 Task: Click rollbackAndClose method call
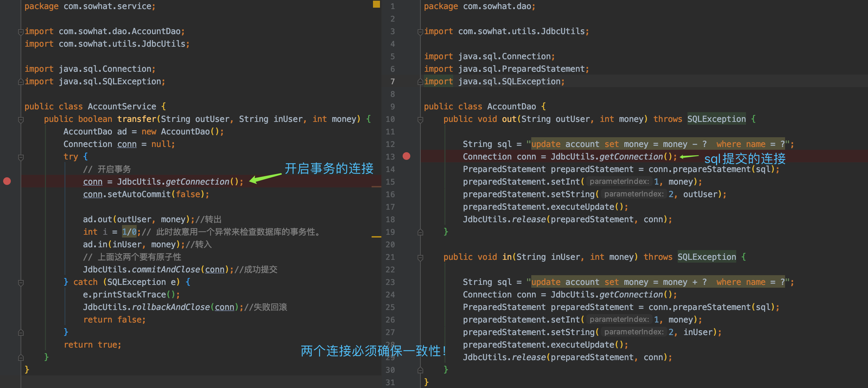click(171, 307)
